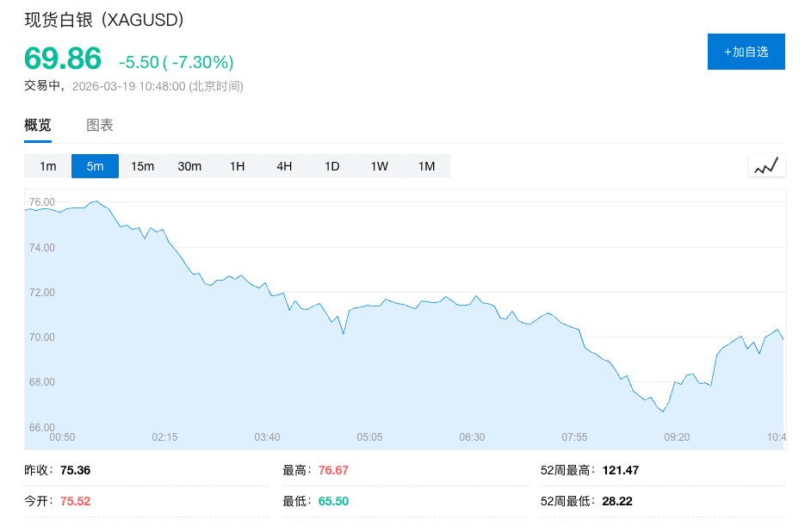The width and height of the screenshot is (805, 532).
Task: Select the 1H timeframe
Action: 237,165
